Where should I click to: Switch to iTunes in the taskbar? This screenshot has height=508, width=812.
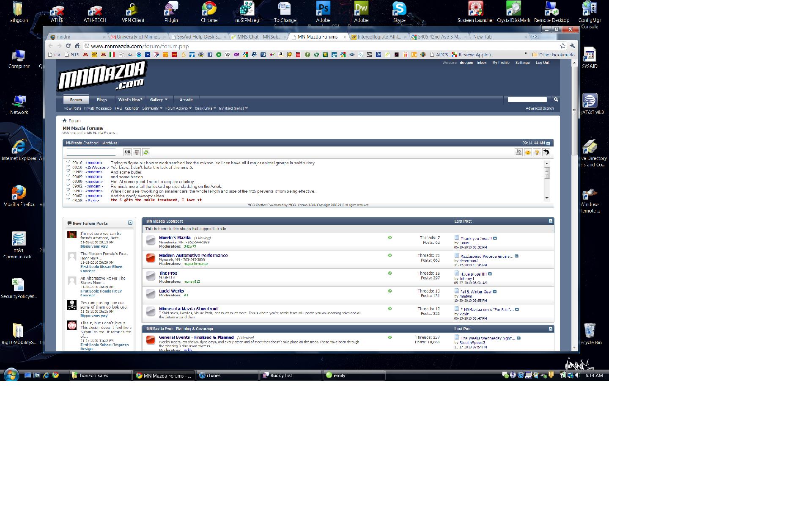click(x=227, y=375)
